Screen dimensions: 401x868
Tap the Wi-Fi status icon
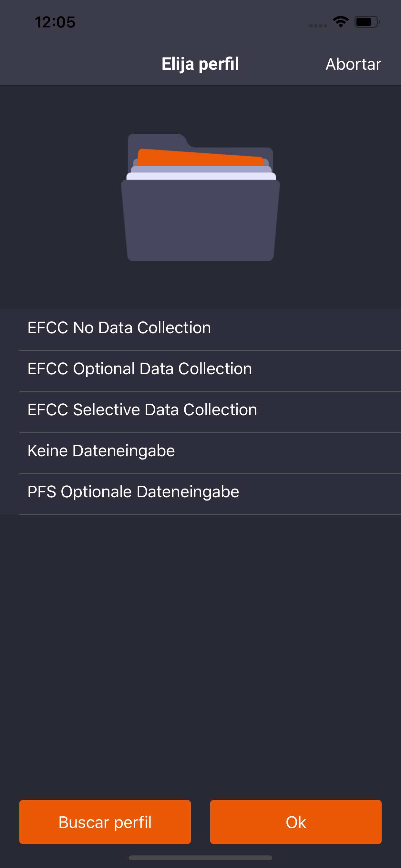coord(340,22)
